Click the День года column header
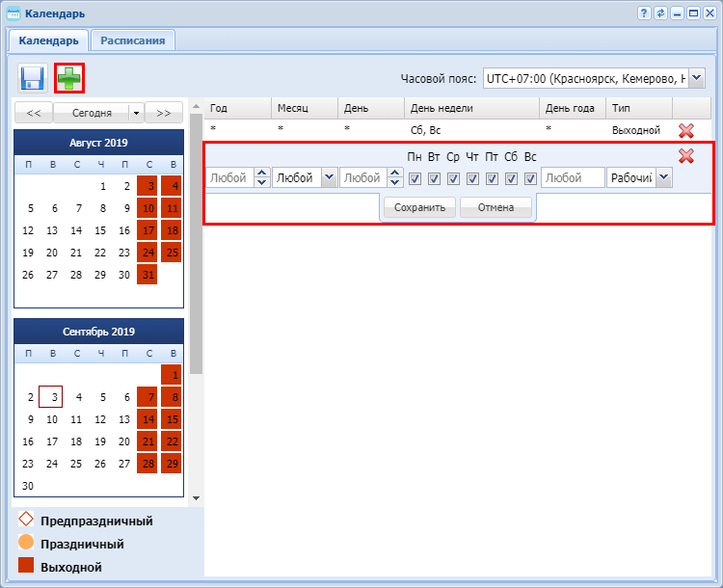Image resolution: width=723 pixels, height=588 pixels. click(x=573, y=108)
